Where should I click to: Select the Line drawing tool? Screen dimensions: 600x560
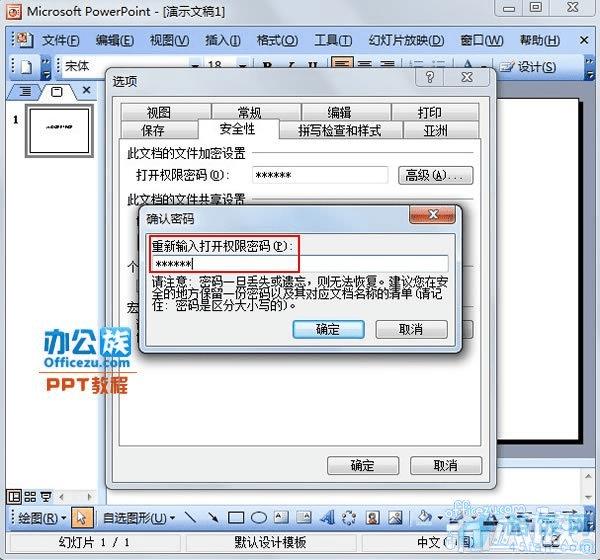191,518
